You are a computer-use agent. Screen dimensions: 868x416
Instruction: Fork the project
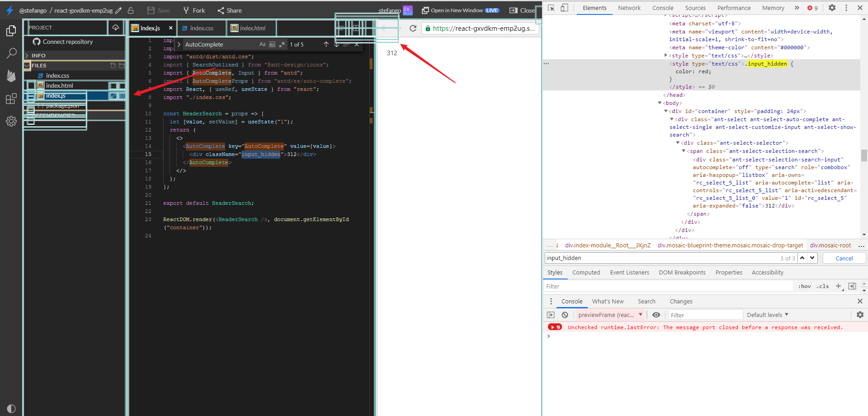click(194, 10)
